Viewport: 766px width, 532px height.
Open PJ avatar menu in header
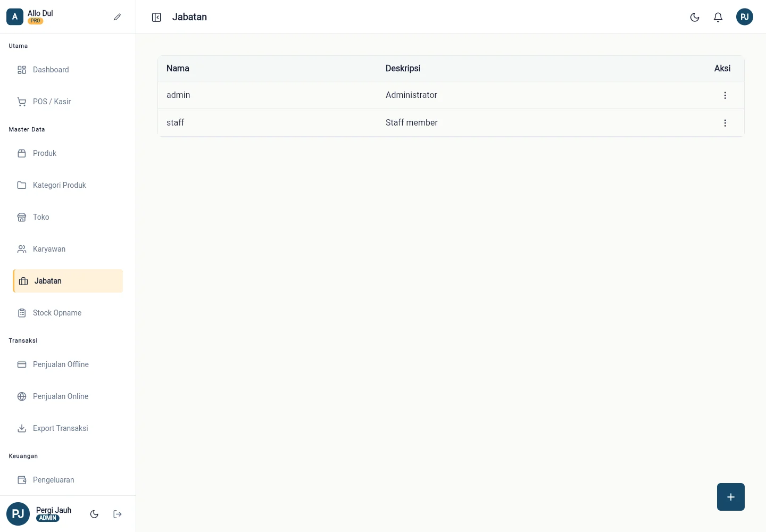[745, 17]
